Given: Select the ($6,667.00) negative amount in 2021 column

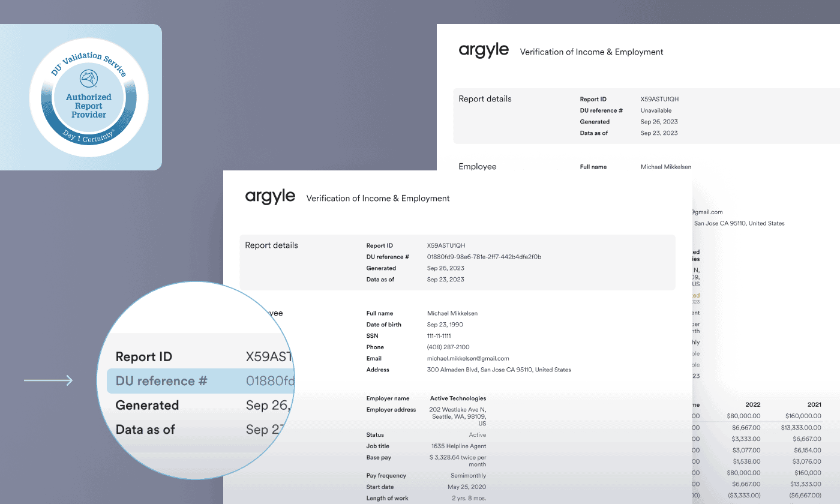Looking at the screenshot, I should click(805, 496).
